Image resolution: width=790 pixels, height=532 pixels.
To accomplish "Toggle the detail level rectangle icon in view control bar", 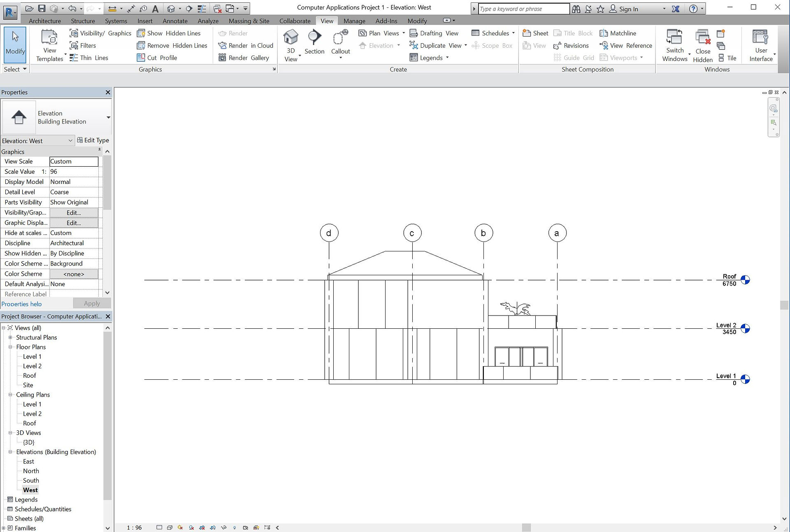I will tap(159, 527).
